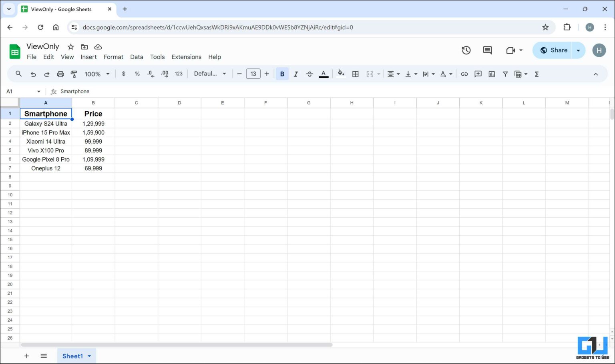615x364 pixels.
Task: Open the zoom 100% dropdown
Action: (x=97, y=74)
